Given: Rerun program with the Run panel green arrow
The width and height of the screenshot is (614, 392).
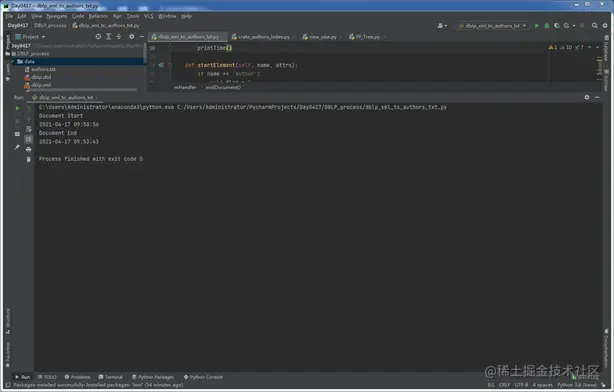Looking at the screenshot, I should [17, 108].
